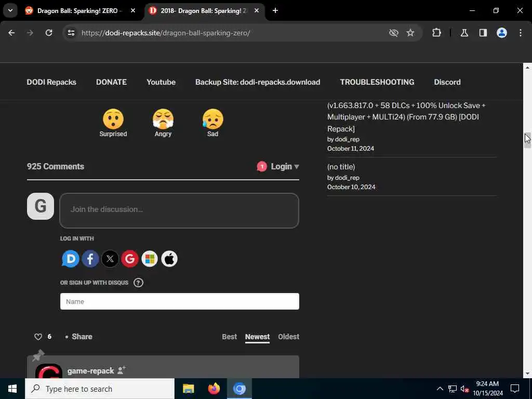The width and height of the screenshot is (532, 399).
Task: Sort comments by Newest
Action: coord(257,337)
